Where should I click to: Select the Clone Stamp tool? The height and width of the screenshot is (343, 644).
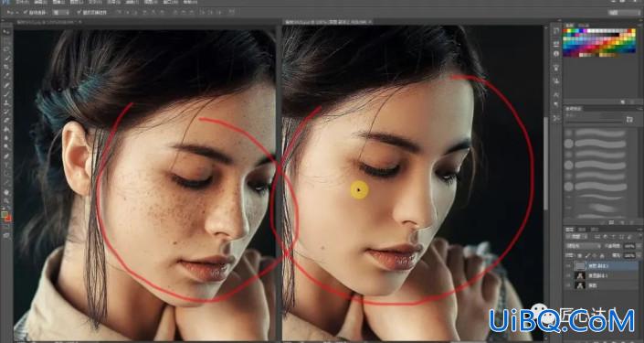7,102
